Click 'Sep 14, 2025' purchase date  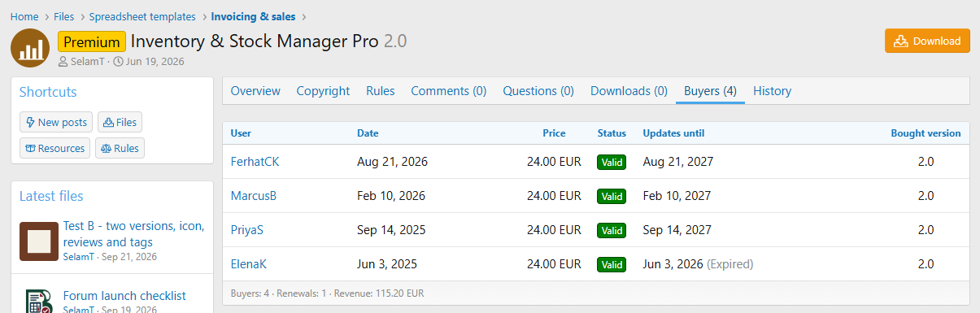pyautogui.click(x=391, y=230)
